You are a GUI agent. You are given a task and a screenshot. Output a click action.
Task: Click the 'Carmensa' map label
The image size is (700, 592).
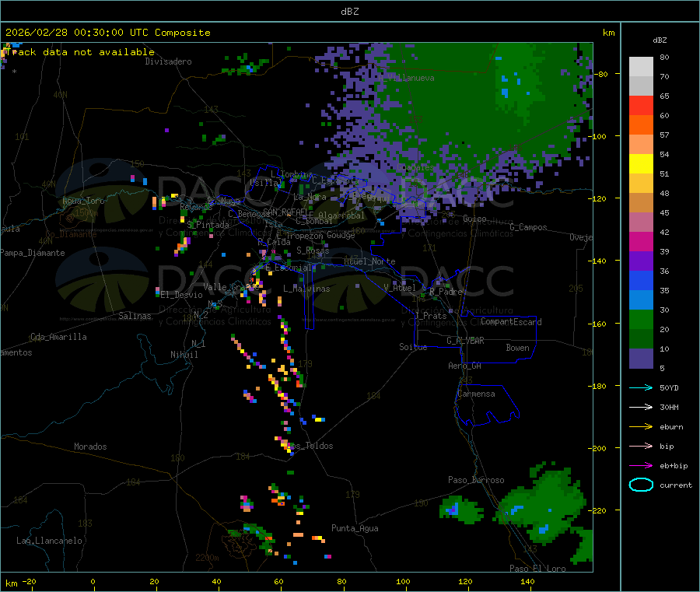476,394
